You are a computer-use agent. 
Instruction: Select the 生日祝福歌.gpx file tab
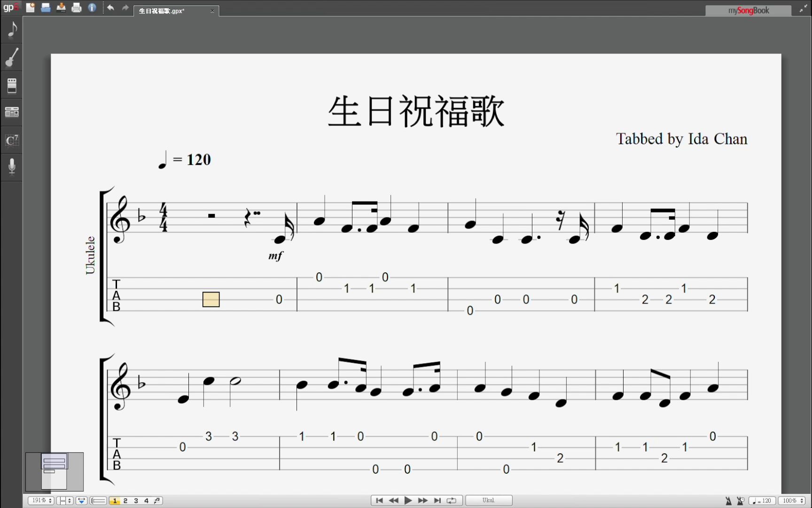tap(162, 11)
